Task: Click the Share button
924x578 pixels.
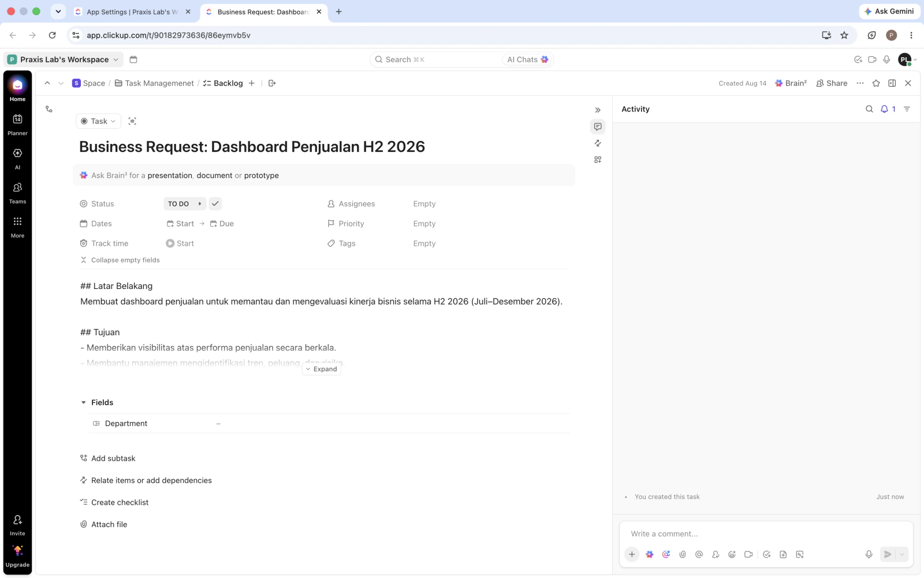Action: click(x=832, y=83)
